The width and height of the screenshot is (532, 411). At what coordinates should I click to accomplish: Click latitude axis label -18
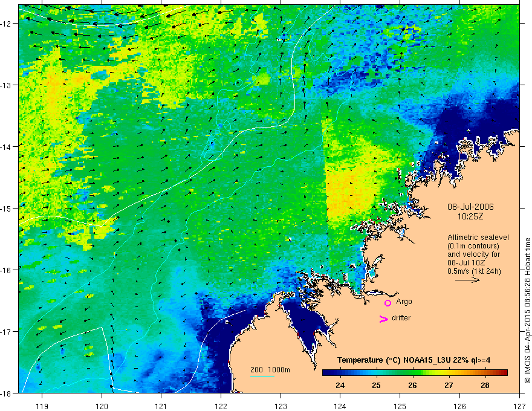click(x=7, y=393)
